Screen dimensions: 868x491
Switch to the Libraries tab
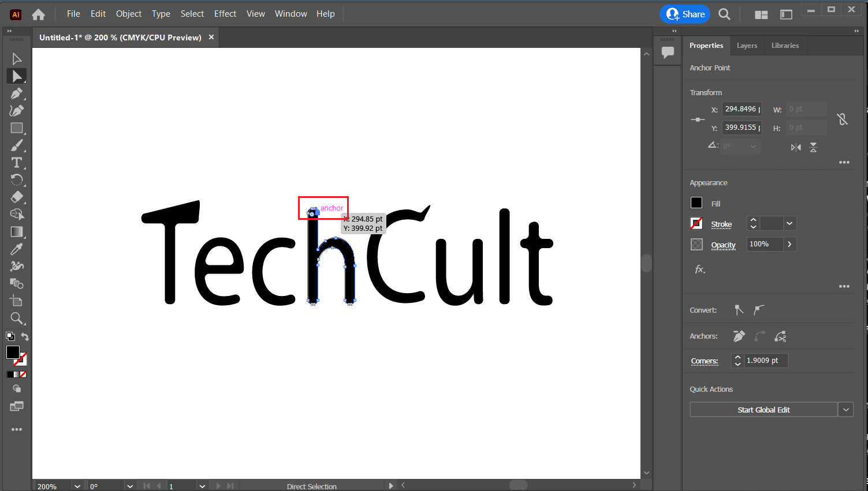coord(785,46)
